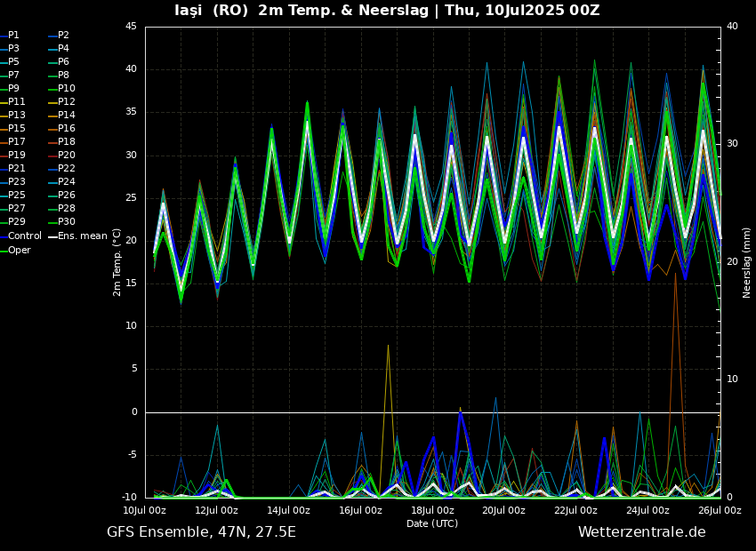Click the 24Jul 00Z date tick label

647,510
